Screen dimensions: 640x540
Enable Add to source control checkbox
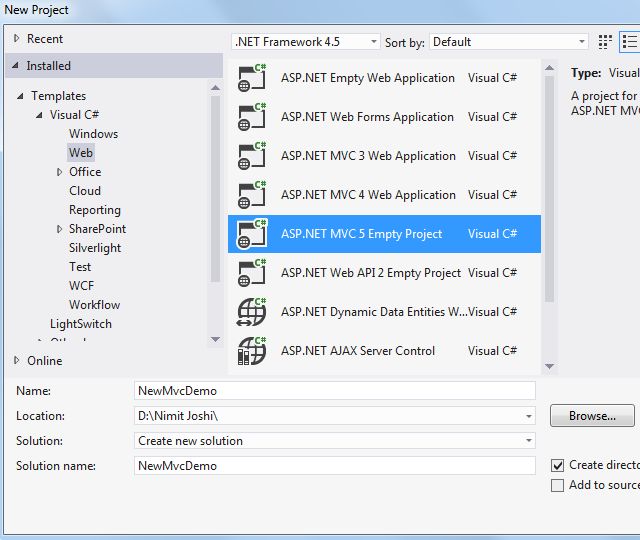click(558, 485)
